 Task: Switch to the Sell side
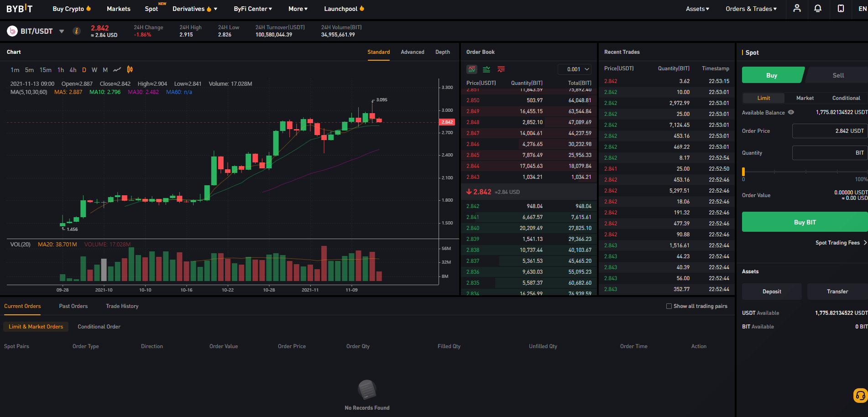coord(838,75)
